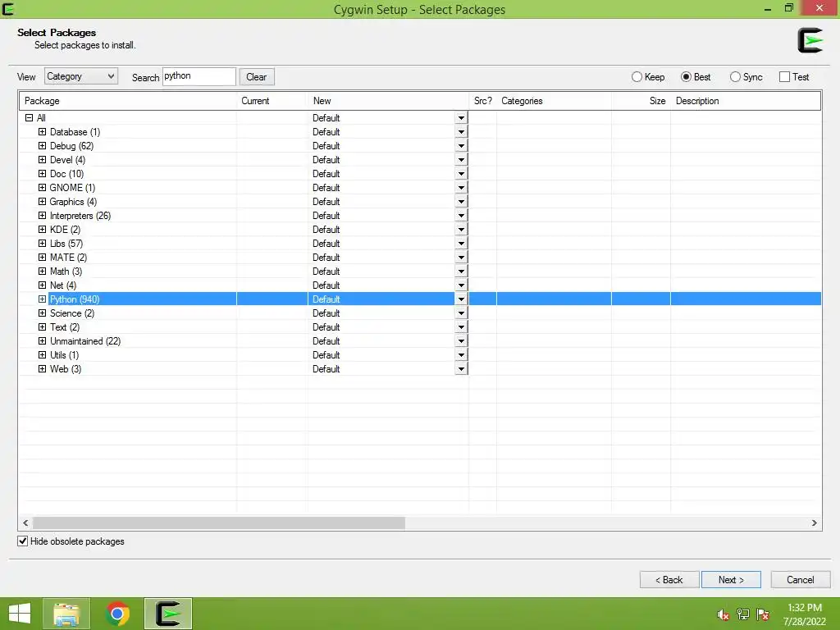Launch Google Chrome from the taskbar
The image size is (840, 630).
(117, 614)
